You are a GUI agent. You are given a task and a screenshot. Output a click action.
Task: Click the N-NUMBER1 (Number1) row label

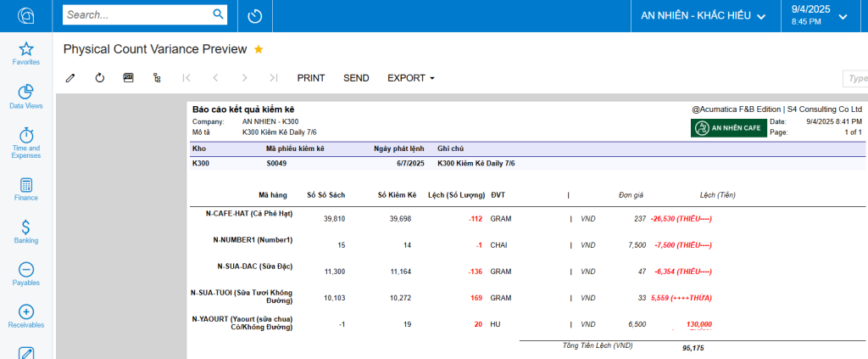pyautogui.click(x=253, y=240)
